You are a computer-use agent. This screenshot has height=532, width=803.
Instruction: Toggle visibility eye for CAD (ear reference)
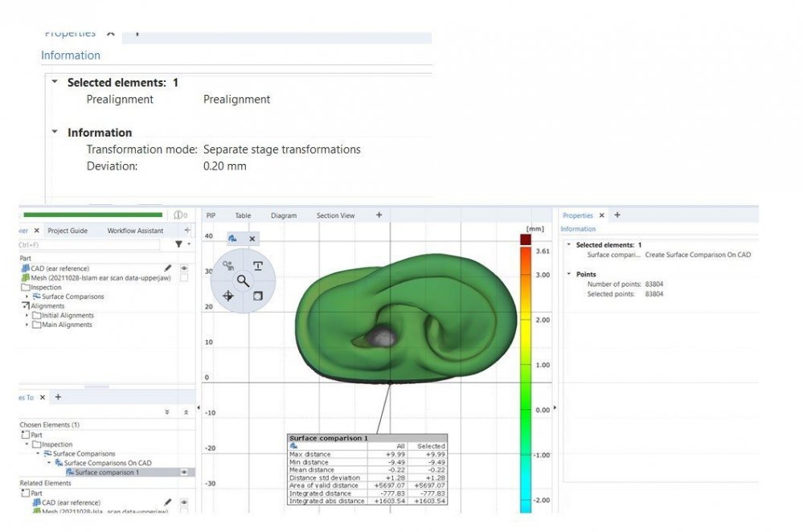point(184,268)
